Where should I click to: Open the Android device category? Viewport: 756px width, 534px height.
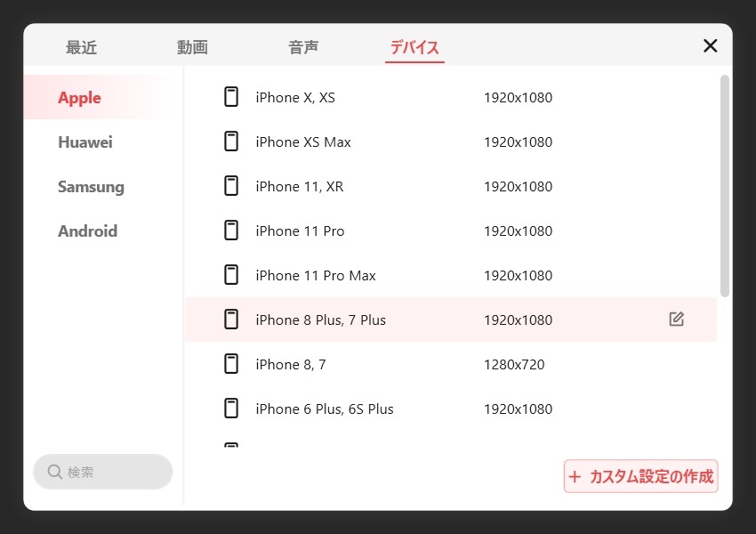coord(87,231)
